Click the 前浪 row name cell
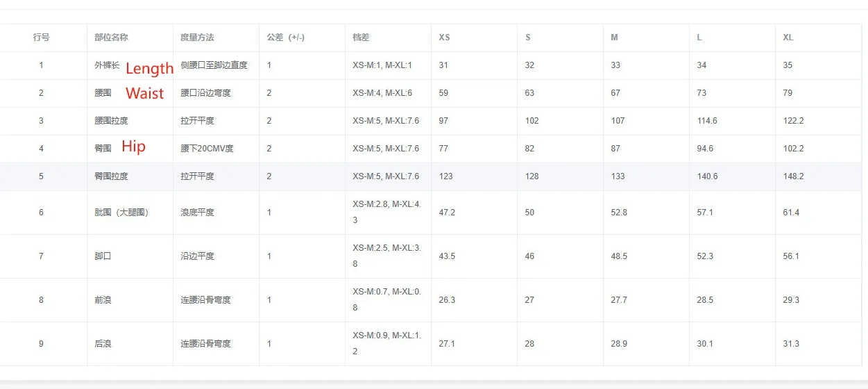This screenshot has height=389, width=868. (x=103, y=300)
